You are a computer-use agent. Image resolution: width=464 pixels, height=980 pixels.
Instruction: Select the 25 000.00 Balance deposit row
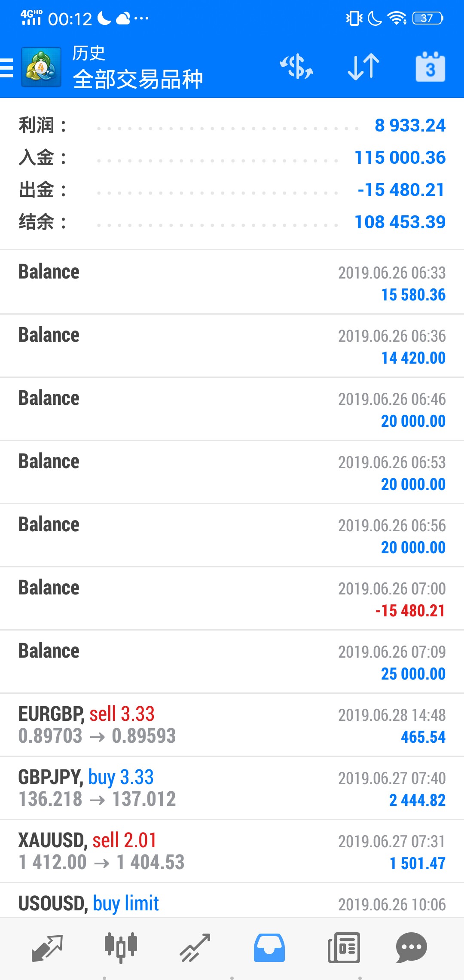232,661
